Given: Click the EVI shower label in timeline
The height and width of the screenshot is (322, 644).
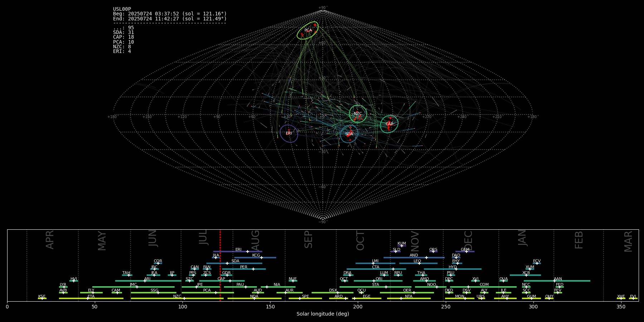Looking at the screenshot, I should [x=633, y=297].
